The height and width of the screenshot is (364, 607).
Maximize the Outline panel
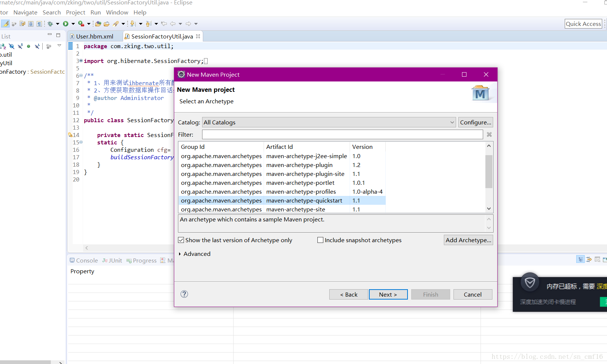tap(58, 35)
